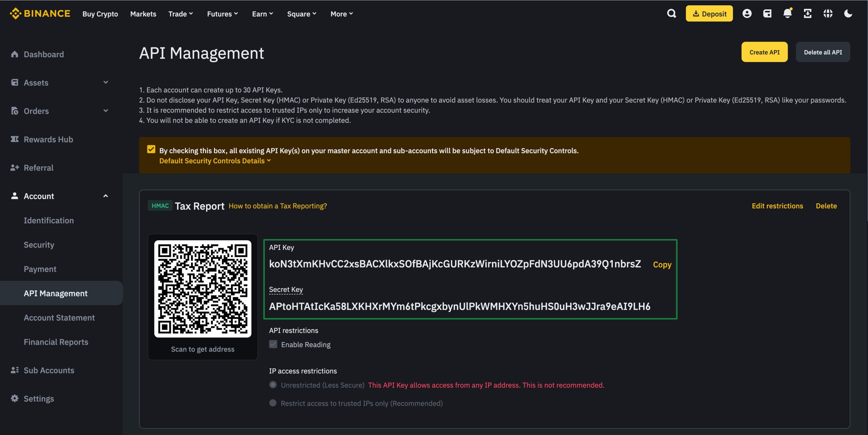Open Security under Account

pyautogui.click(x=39, y=245)
